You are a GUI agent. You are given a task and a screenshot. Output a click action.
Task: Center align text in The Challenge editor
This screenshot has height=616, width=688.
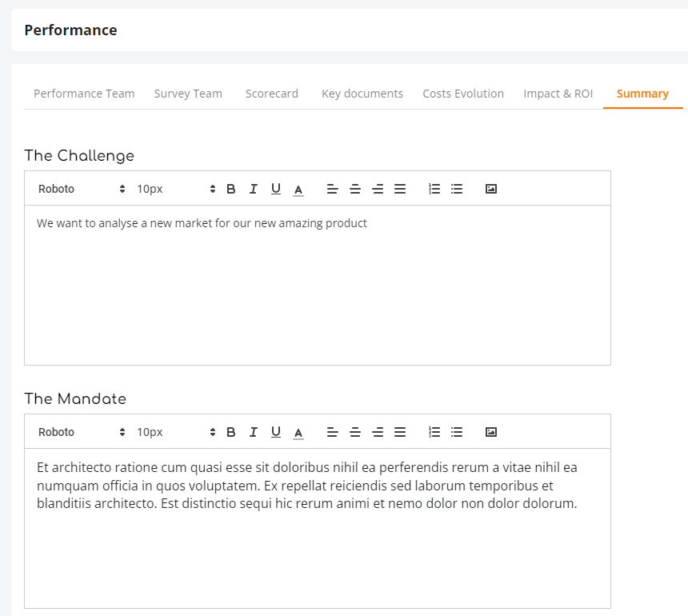pyautogui.click(x=355, y=189)
